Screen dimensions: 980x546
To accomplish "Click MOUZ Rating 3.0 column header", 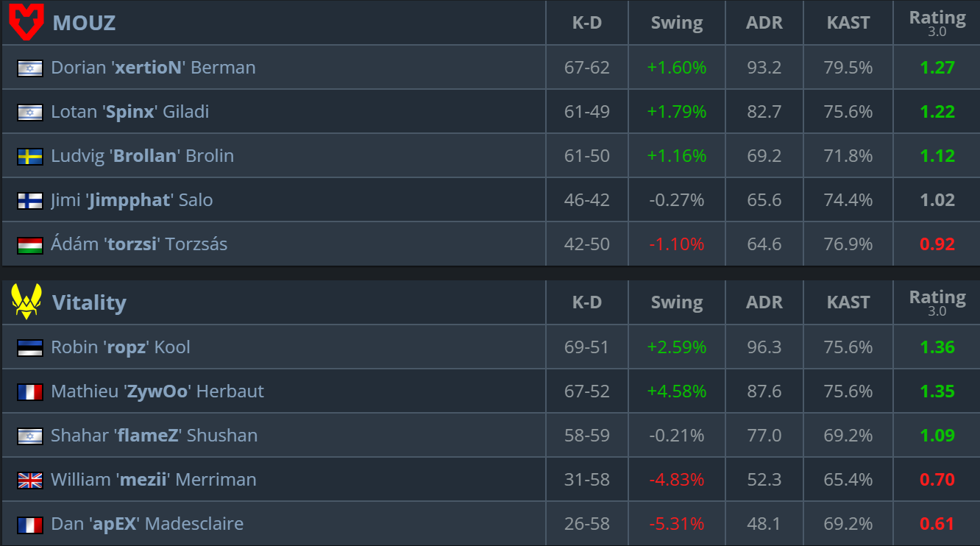I will [x=937, y=23].
